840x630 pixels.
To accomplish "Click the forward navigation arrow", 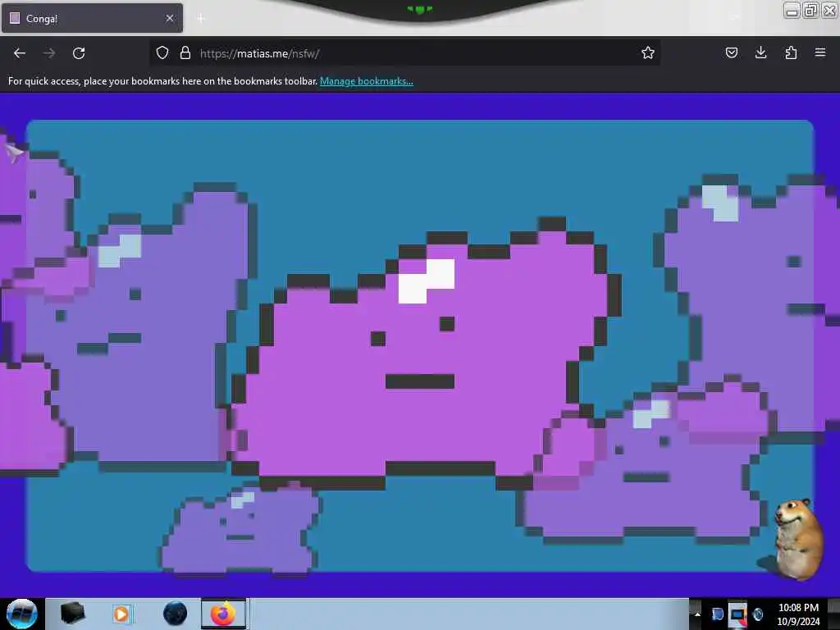I will 49,53.
